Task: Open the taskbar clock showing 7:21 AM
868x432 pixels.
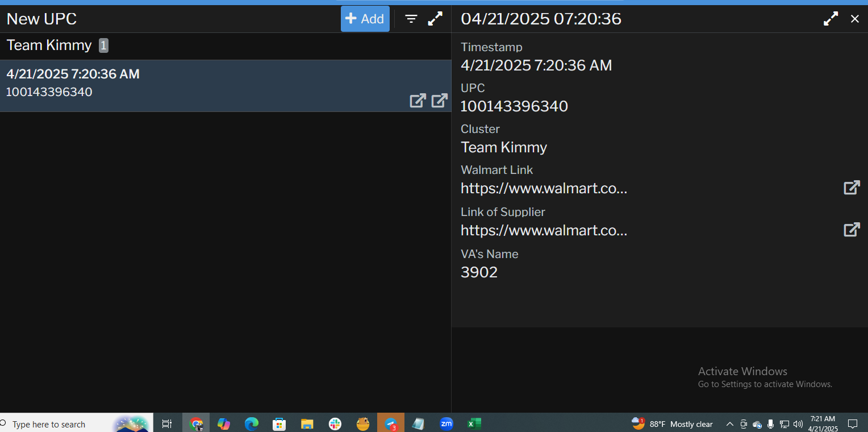Action: tap(823, 423)
